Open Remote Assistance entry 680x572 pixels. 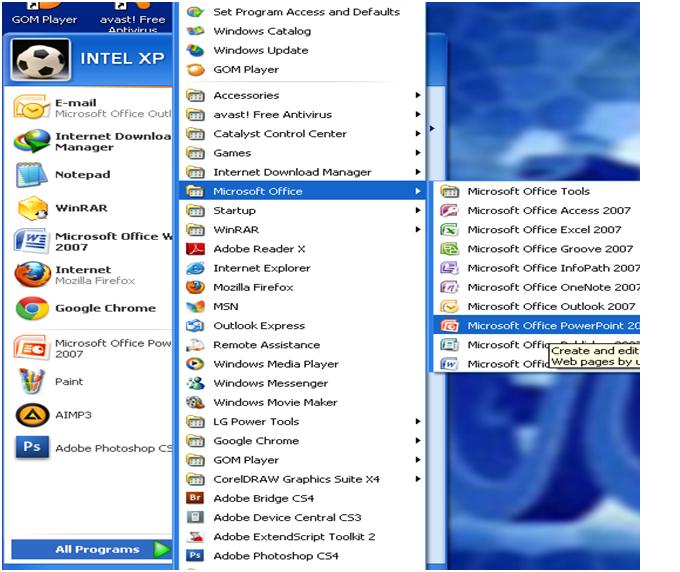[x=302, y=345]
